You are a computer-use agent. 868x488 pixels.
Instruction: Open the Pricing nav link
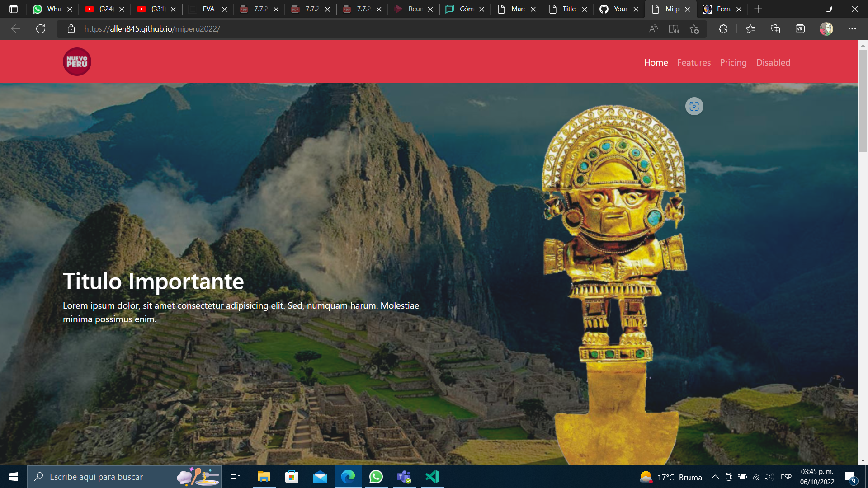(733, 62)
